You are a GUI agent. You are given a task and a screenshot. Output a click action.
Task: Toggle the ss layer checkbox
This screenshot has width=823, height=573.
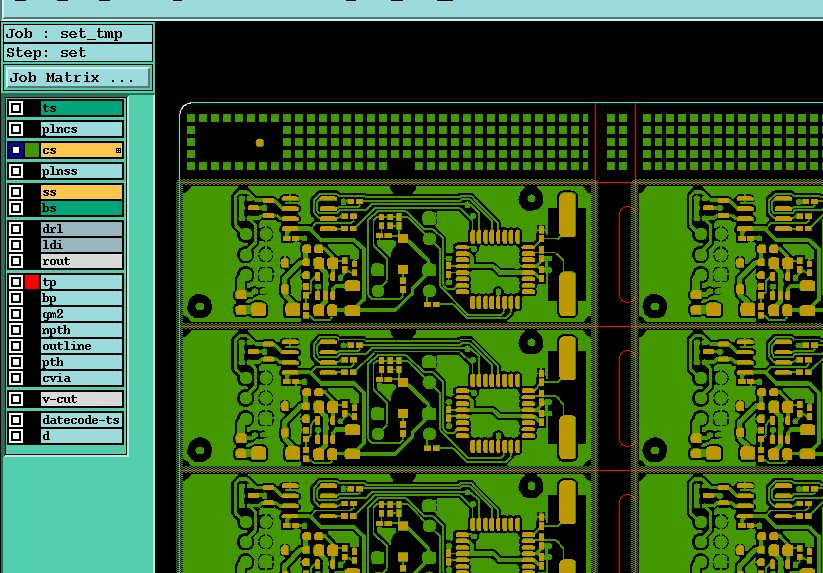pyautogui.click(x=16, y=192)
